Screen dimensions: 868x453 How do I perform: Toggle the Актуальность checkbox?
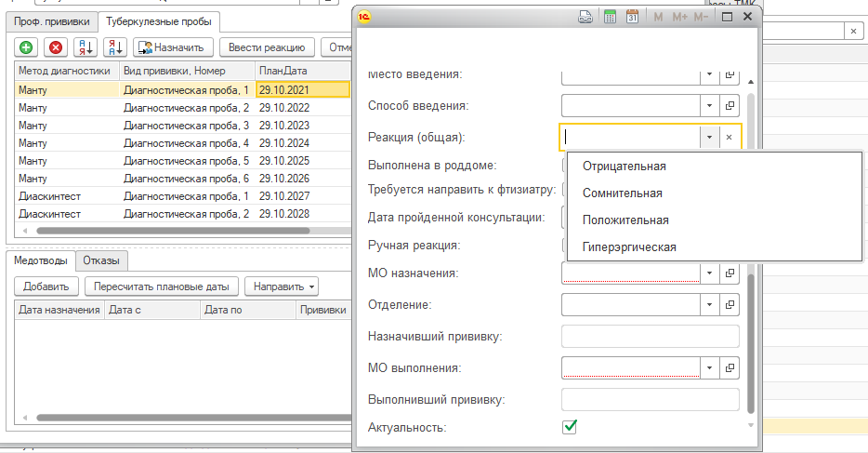point(570,427)
